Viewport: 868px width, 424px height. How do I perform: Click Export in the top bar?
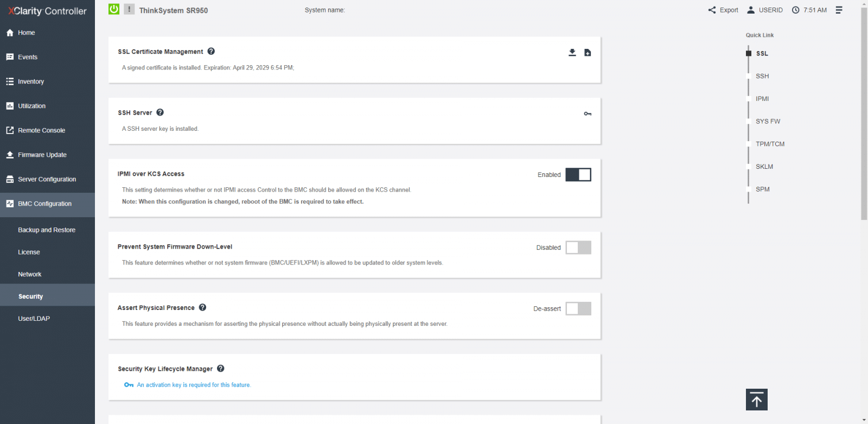pyautogui.click(x=723, y=10)
